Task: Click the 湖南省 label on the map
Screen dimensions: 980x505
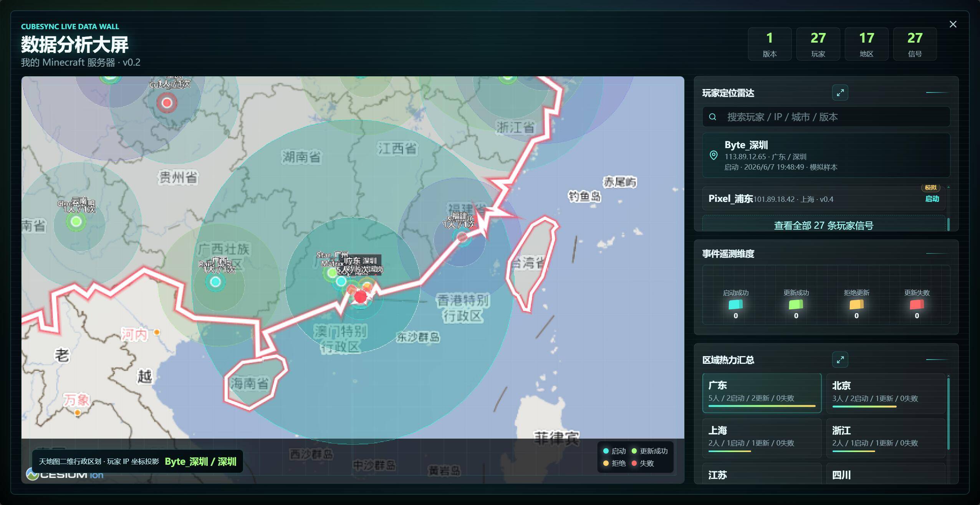Action: coord(301,157)
